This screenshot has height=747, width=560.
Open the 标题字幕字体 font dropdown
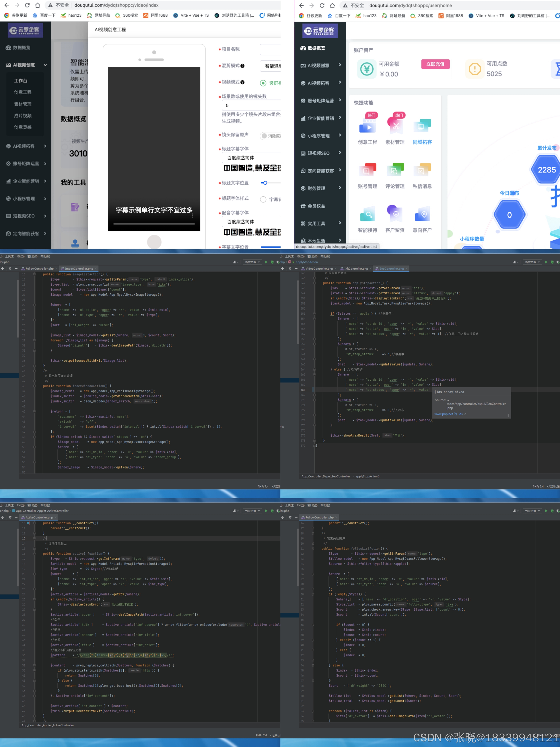[x=252, y=158]
